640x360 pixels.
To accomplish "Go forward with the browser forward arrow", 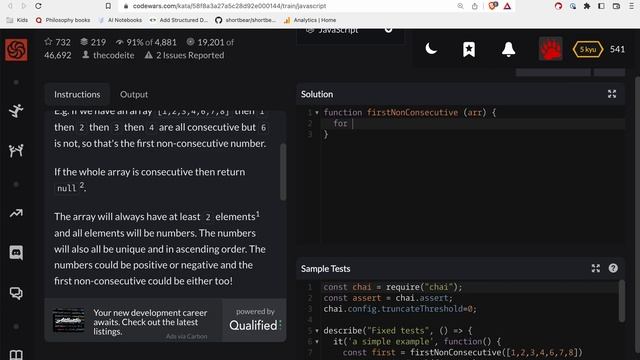I will 24,6.
